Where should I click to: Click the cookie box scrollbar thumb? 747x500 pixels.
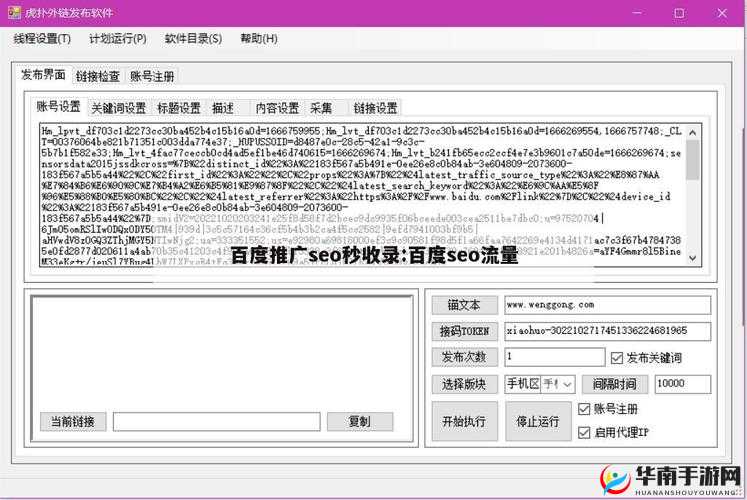point(693,160)
